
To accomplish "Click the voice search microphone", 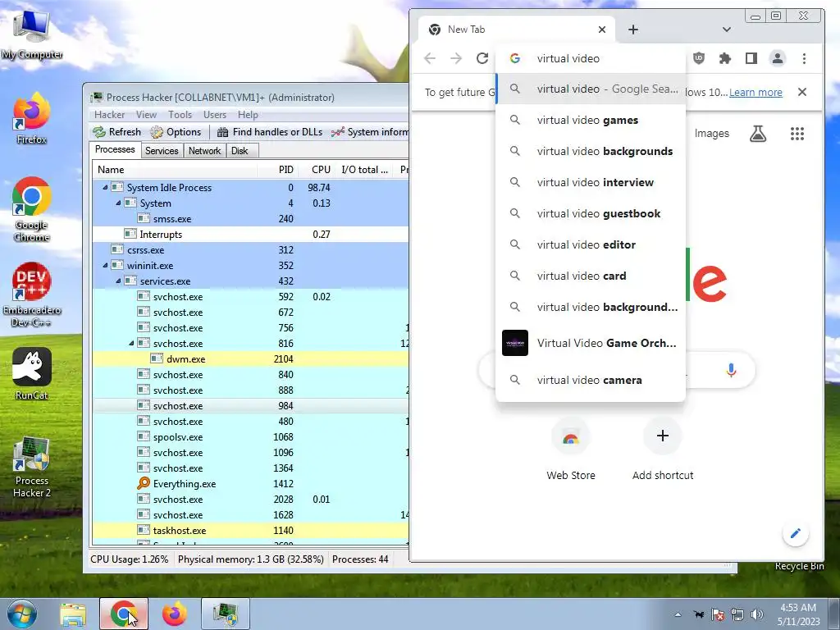I will (731, 370).
